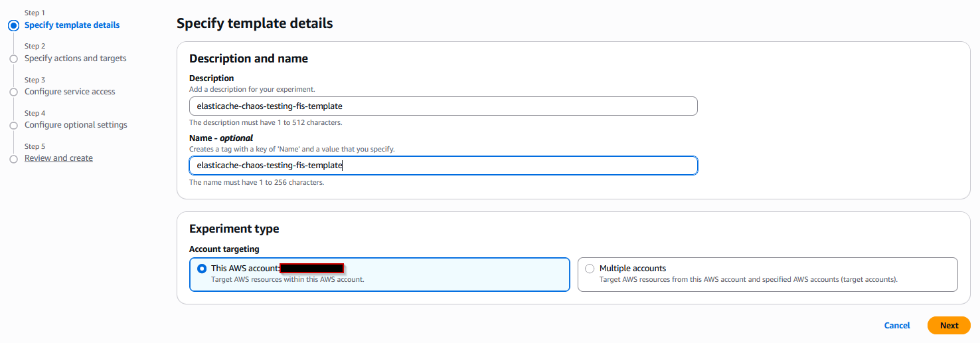
Task: Click the 'Multiple accounts' option description text
Action: 748,280
